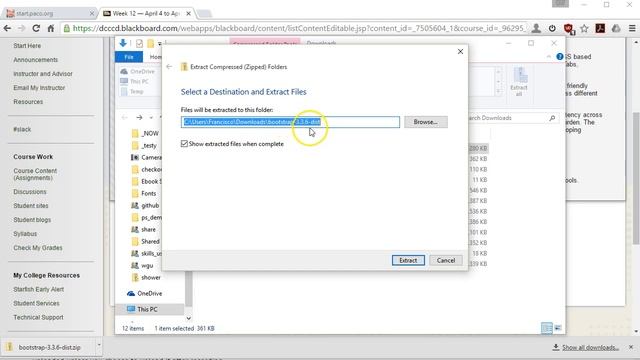The height and width of the screenshot is (360, 640).
Task: Click the Properties checkmark icon in Explorer
Action: coord(139,43)
